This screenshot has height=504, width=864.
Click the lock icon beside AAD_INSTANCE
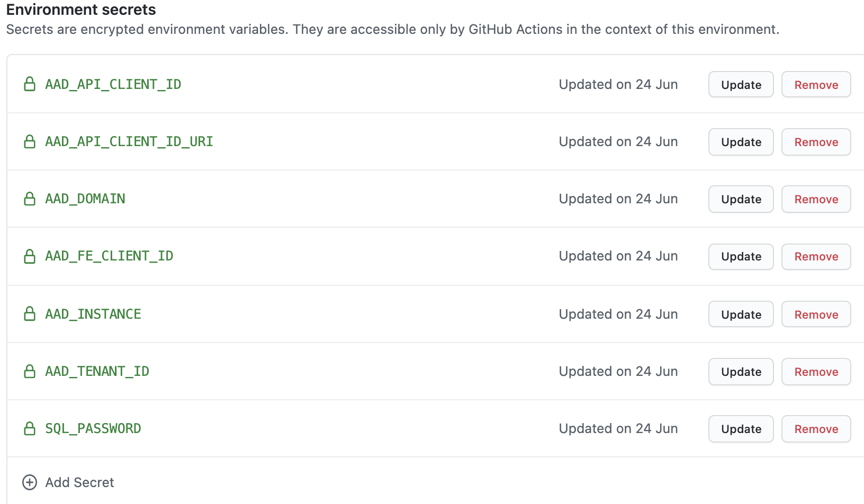point(29,313)
